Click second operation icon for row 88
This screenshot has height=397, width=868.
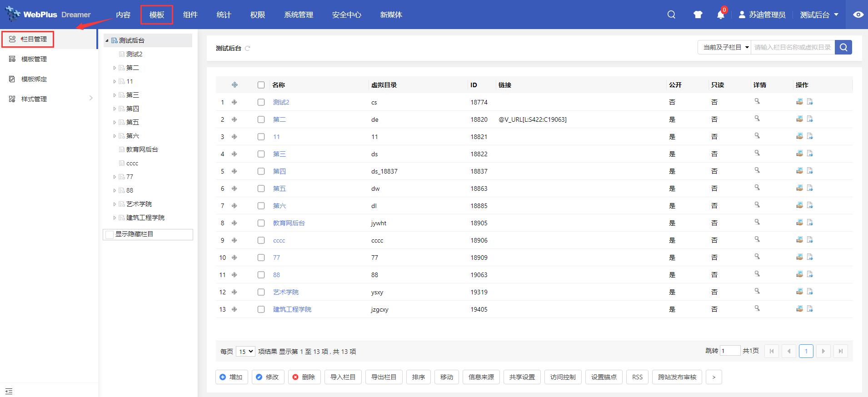pyautogui.click(x=810, y=274)
